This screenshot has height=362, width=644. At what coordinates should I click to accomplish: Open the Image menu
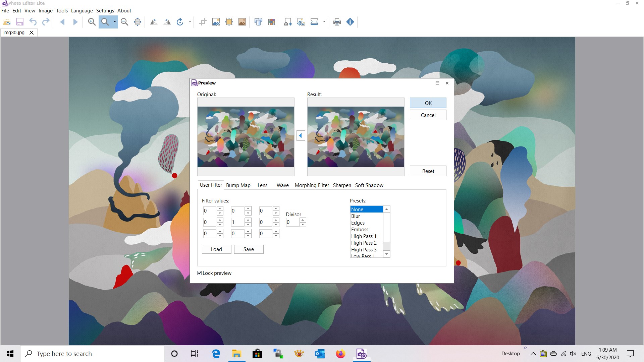point(45,11)
